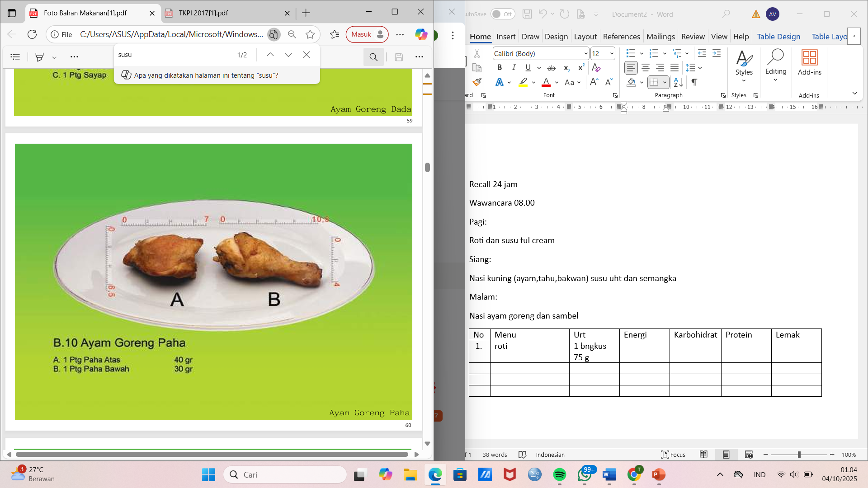
Task: Toggle show paragraph marks in Word
Action: point(694,82)
